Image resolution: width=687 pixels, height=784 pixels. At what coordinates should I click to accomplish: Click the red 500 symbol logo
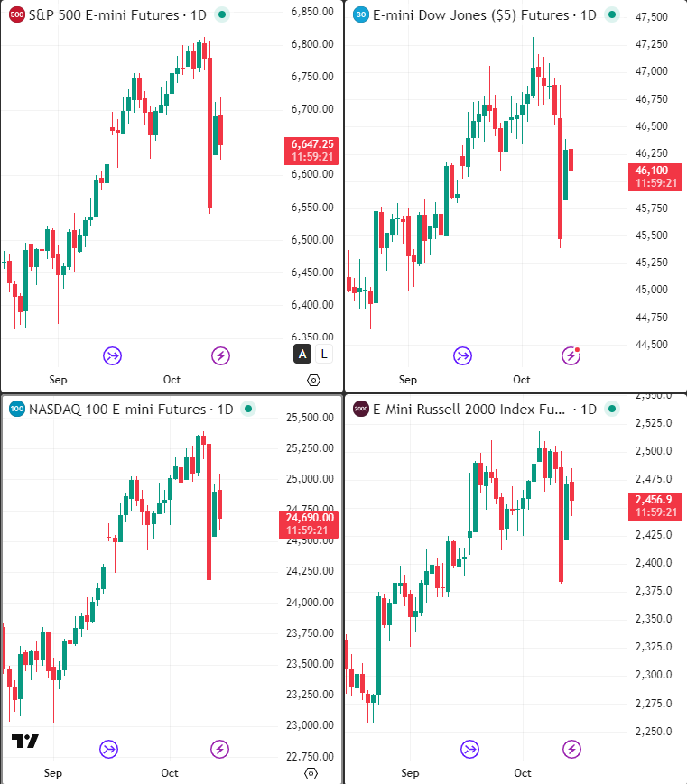pyautogui.click(x=16, y=15)
